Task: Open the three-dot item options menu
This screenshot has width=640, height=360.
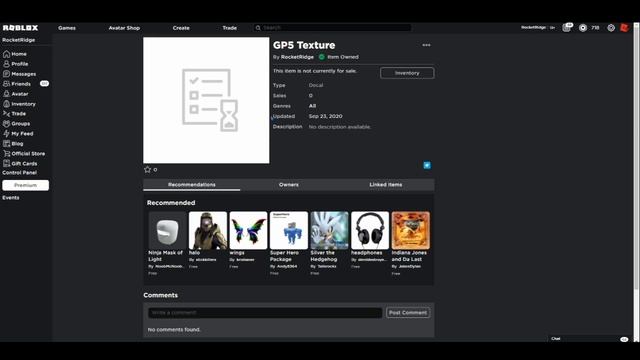Action: tap(426, 45)
